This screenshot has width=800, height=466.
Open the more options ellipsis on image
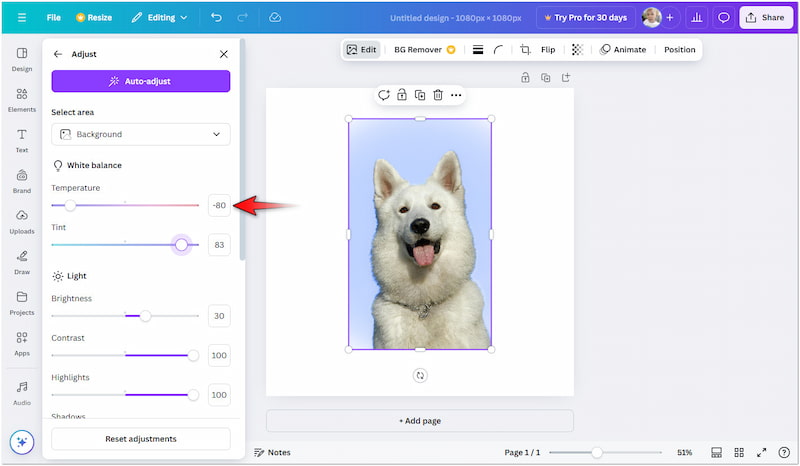point(456,95)
